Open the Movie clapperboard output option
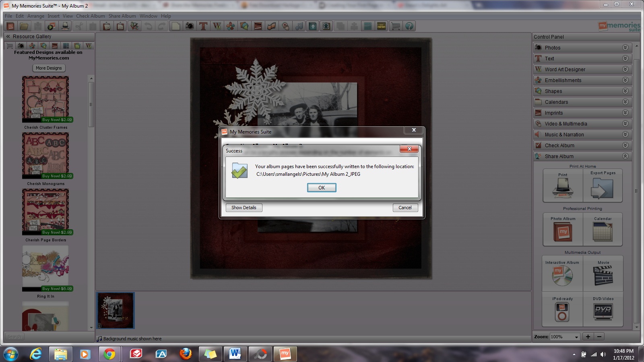Screen dimensions: 644x362 (603, 276)
